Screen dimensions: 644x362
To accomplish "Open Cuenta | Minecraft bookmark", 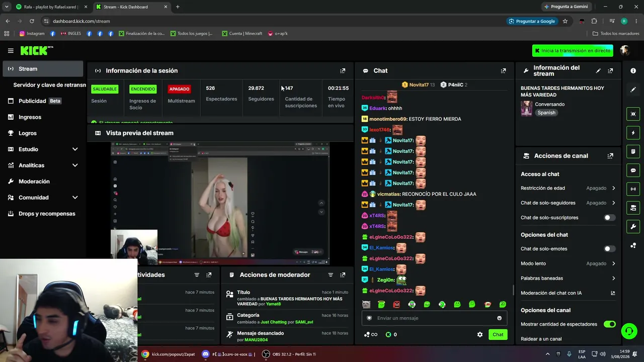I will click(x=242, y=34).
